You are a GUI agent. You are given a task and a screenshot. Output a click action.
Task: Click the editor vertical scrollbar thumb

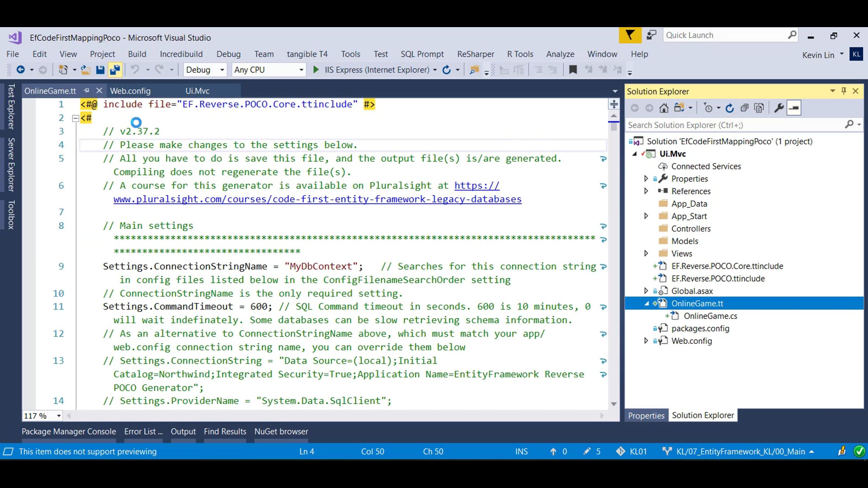click(613, 127)
